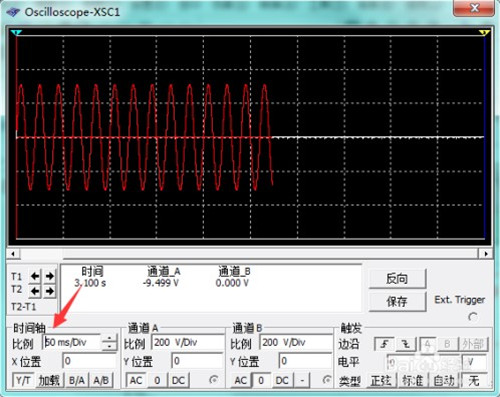Grab the T1 cursor marker at top-left

pos(16,32)
